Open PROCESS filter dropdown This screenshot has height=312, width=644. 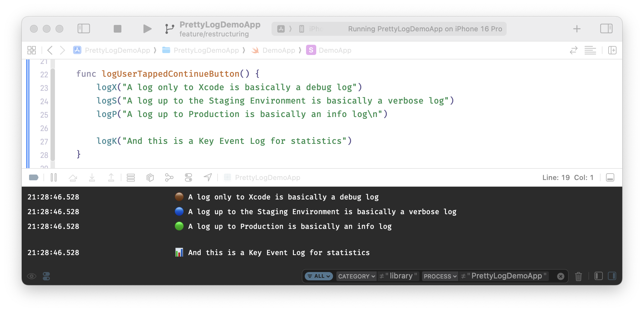[x=440, y=276]
